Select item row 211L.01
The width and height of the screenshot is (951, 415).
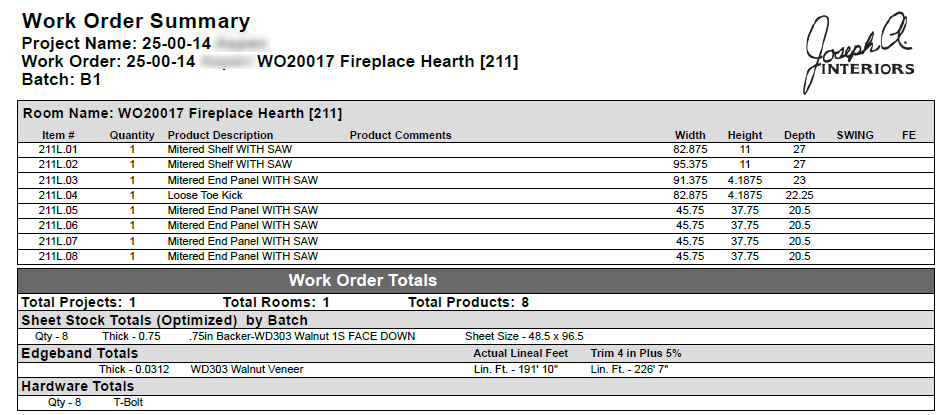tap(476, 149)
